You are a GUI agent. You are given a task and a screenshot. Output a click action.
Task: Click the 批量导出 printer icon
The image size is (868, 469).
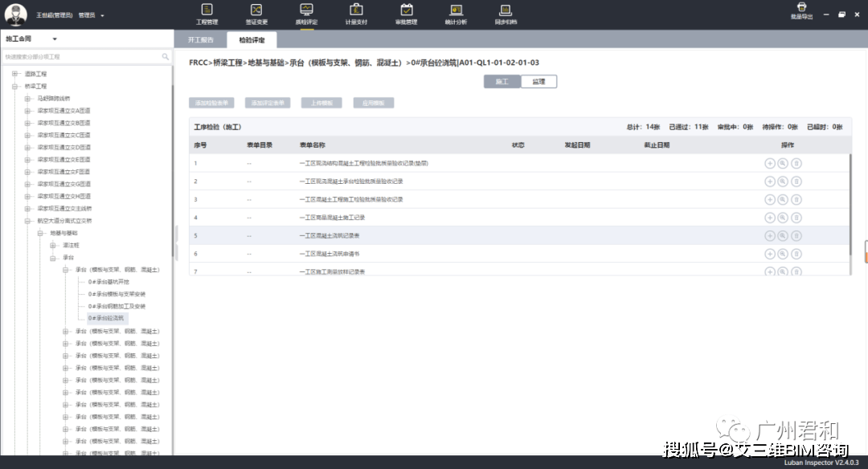coord(801,6)
